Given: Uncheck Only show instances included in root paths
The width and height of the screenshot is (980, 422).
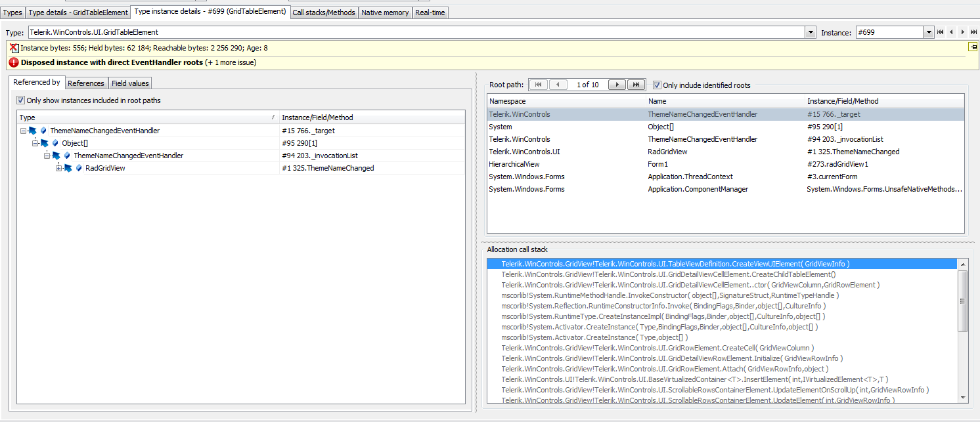Looking at the screenshot, I should 21,100.
